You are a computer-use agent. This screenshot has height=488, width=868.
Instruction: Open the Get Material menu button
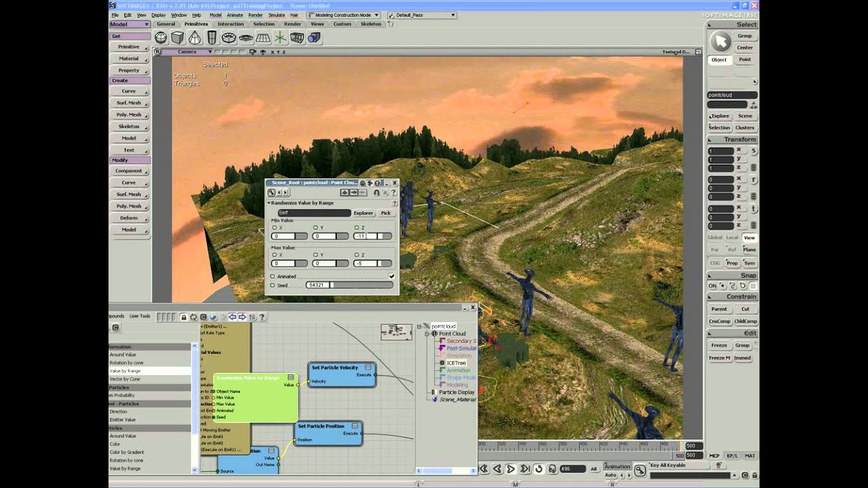click(x=129, y=58)
